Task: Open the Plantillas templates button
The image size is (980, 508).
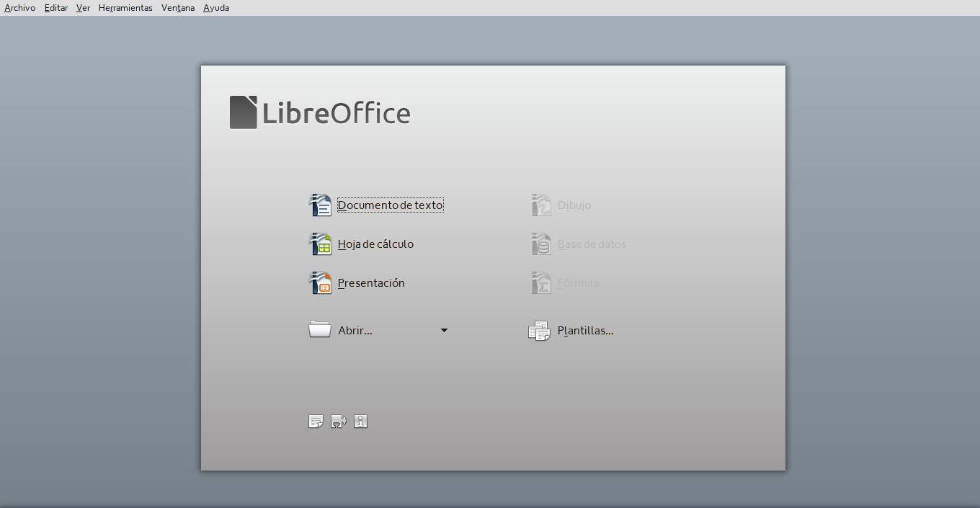Action: pos(571,331)
